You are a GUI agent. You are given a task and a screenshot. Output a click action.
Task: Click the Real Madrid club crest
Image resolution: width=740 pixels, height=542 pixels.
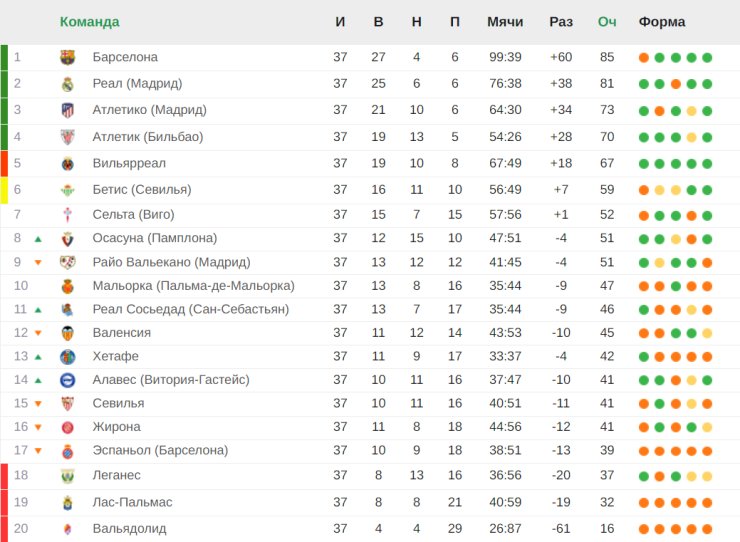68,84
